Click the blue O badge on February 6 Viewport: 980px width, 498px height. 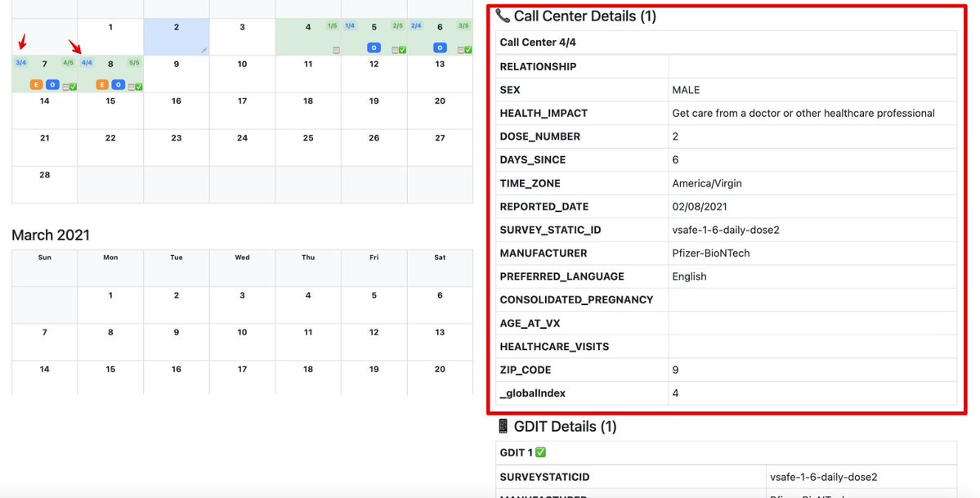(440, 47)
